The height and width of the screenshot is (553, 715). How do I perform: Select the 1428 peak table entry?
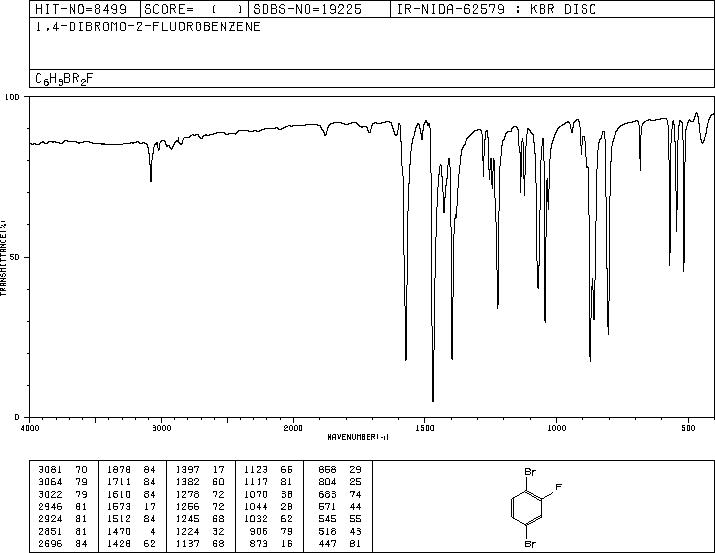[x=131, y=544]
